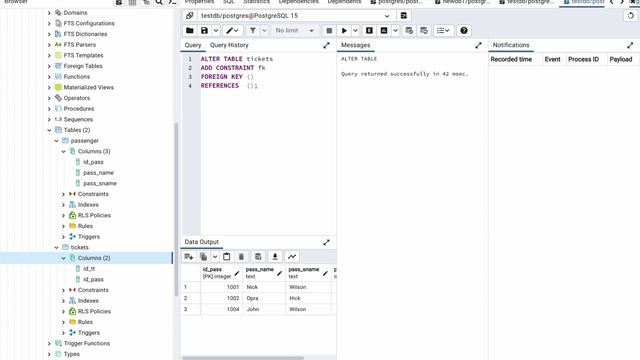Click the connection status icon beside testdb
640x360 pixels.
189,16
